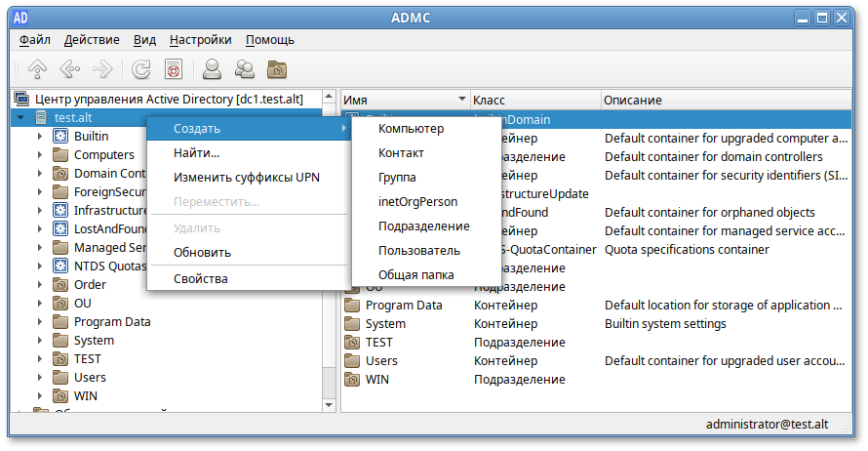Click the Builtin icon in the tree
Screen dimensions: 868x451
[60, 137]
